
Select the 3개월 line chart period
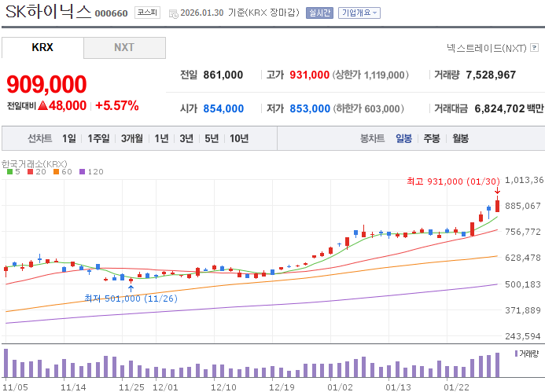132,138
